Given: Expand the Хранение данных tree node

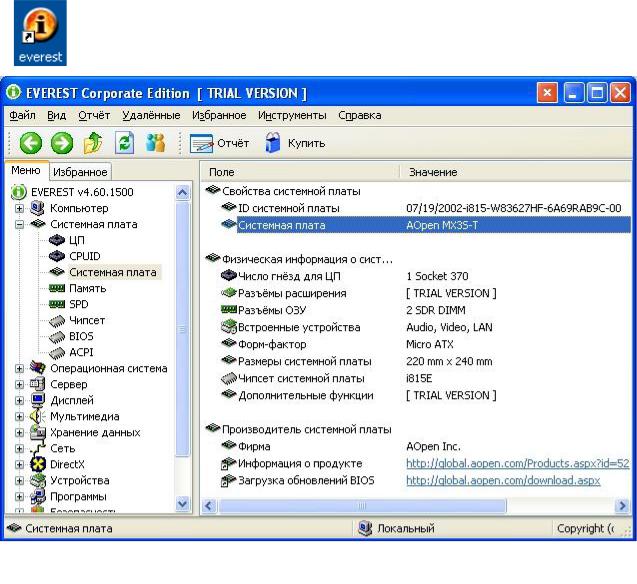Looking at the screenshot, I should pyautogui.click(x=19, y=433).
